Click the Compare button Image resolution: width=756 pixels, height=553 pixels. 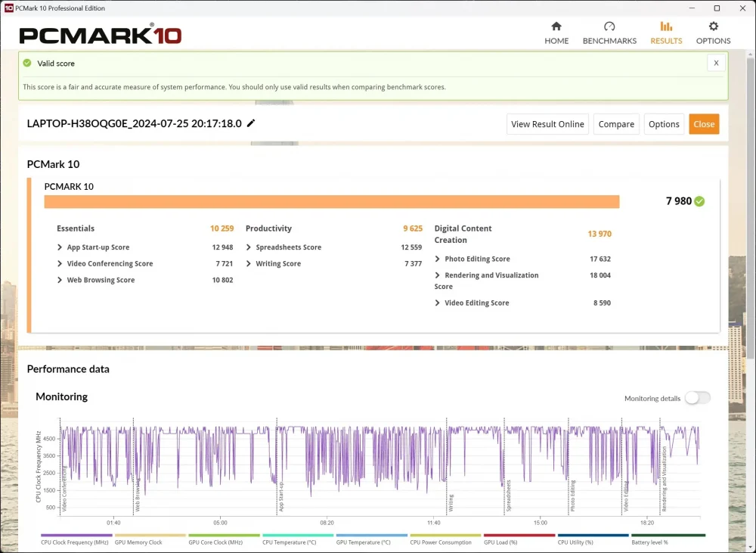(x=616, y=124)
